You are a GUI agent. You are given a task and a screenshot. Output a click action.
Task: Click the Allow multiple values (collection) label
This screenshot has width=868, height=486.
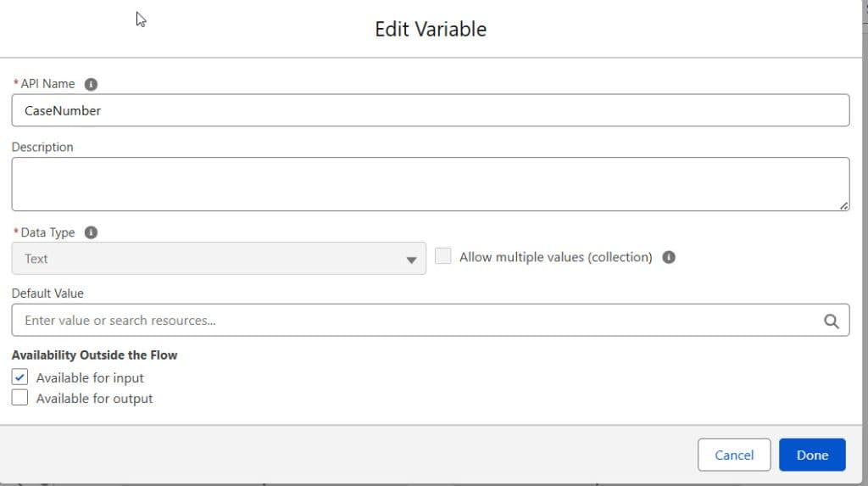coord(556,257)
